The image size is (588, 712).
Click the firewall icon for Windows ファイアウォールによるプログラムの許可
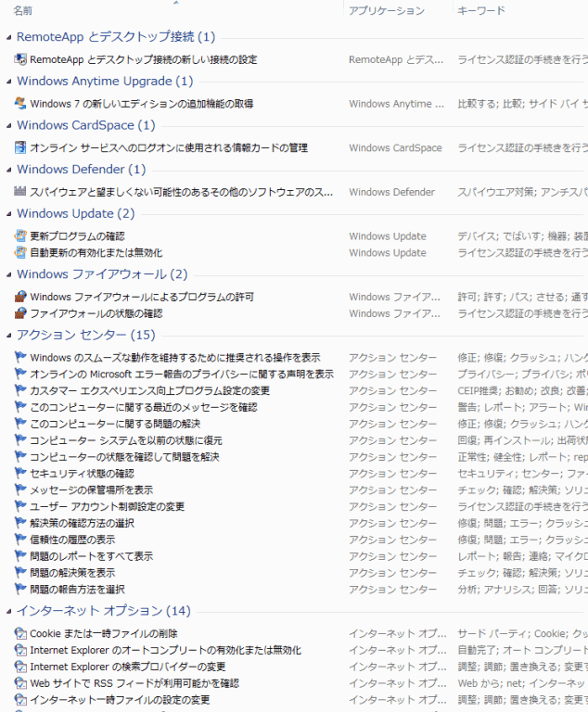coord(20,297)
